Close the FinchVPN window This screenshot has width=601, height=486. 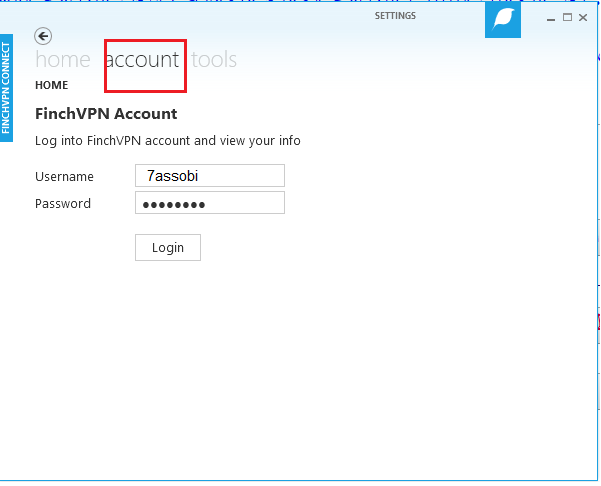(583, 17)
